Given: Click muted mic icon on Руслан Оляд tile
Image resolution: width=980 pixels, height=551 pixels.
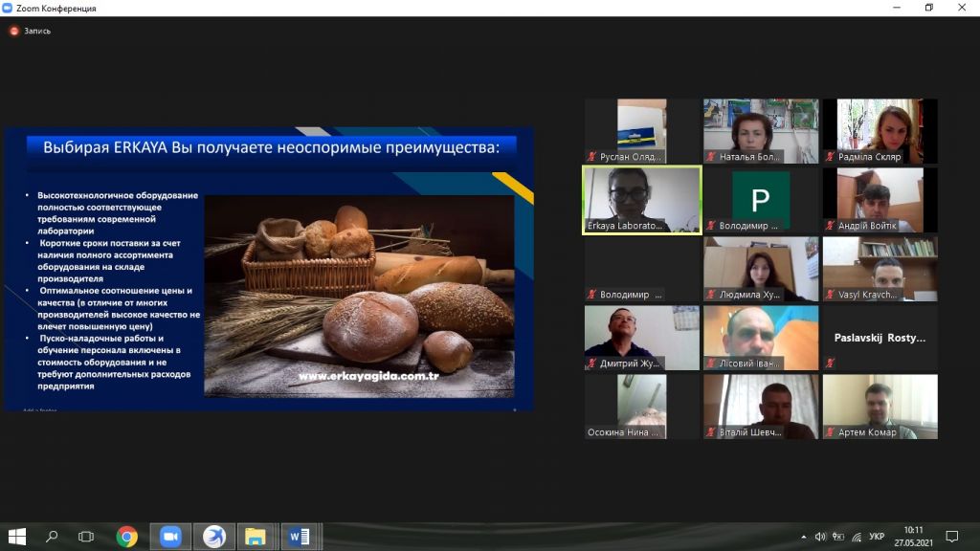Looking at the screenshot, I should click(591, 157).
